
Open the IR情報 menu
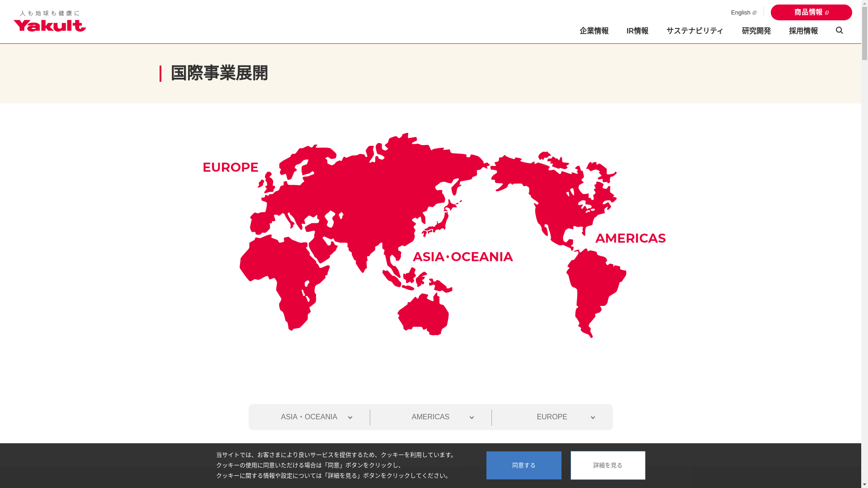point(637,31)
